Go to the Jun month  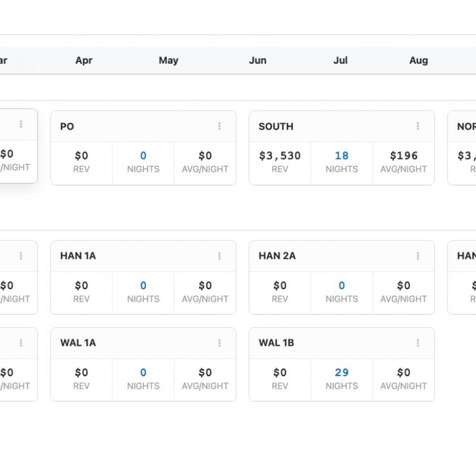point(258,61)
